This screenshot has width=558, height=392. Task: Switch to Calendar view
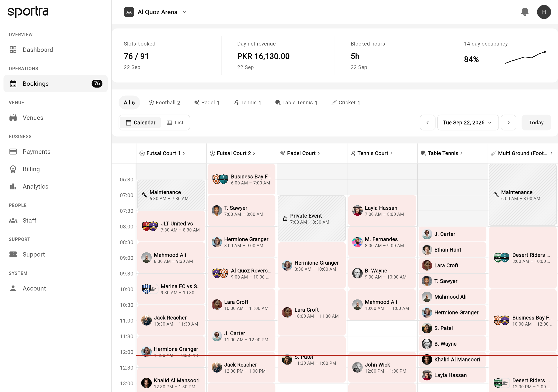pos(140,122)
